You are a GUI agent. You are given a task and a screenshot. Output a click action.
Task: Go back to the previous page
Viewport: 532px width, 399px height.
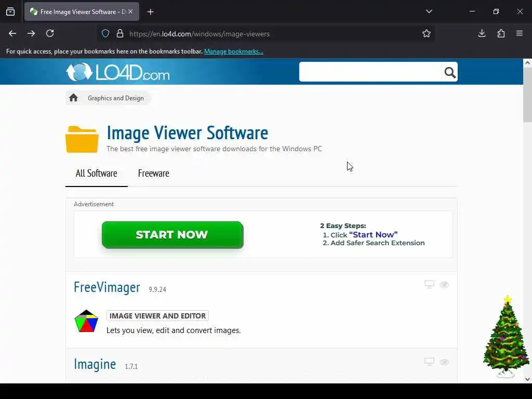click(12, 33)
